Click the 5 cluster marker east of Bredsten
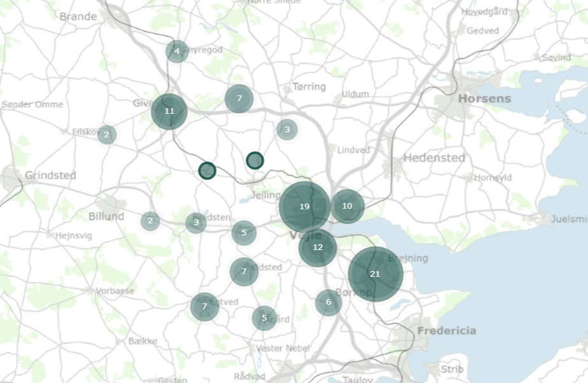The height and width of the screenshot is (383, 588). tap(244, 233)
